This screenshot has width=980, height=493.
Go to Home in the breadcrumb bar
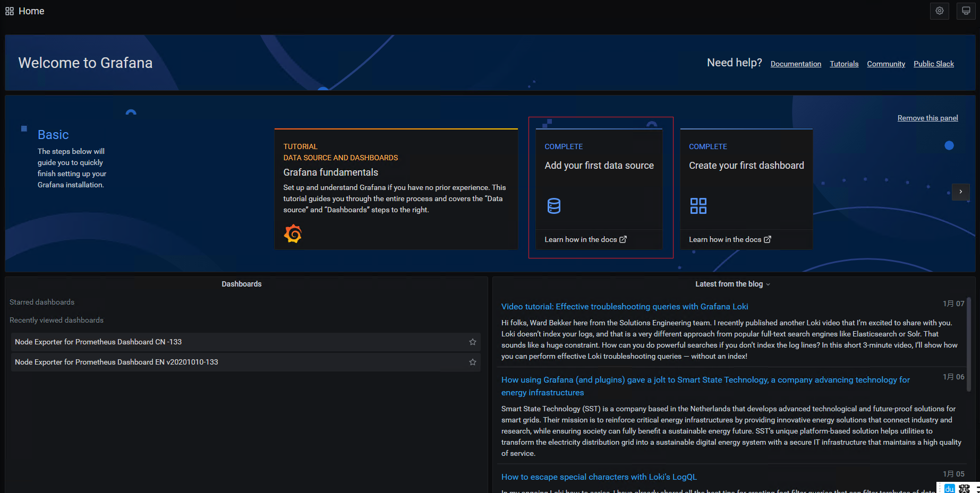(x=31, y=11)
